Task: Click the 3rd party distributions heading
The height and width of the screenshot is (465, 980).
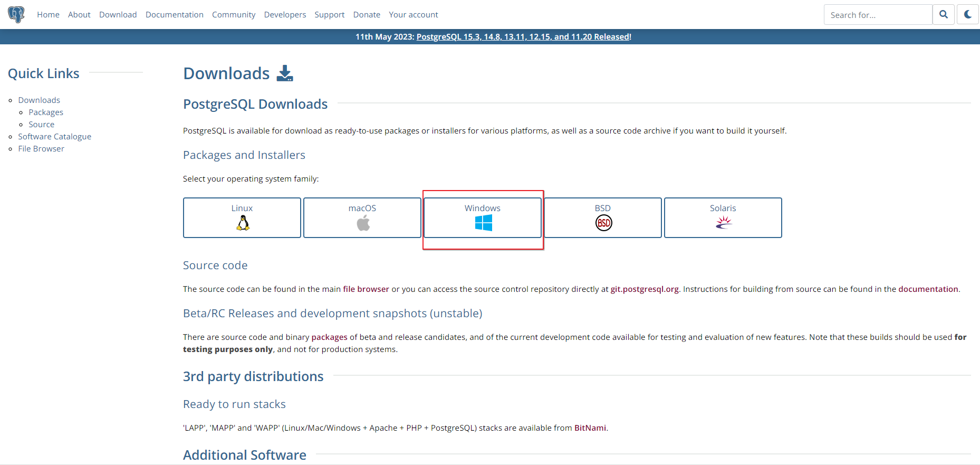Action: (x=253, y=376)
